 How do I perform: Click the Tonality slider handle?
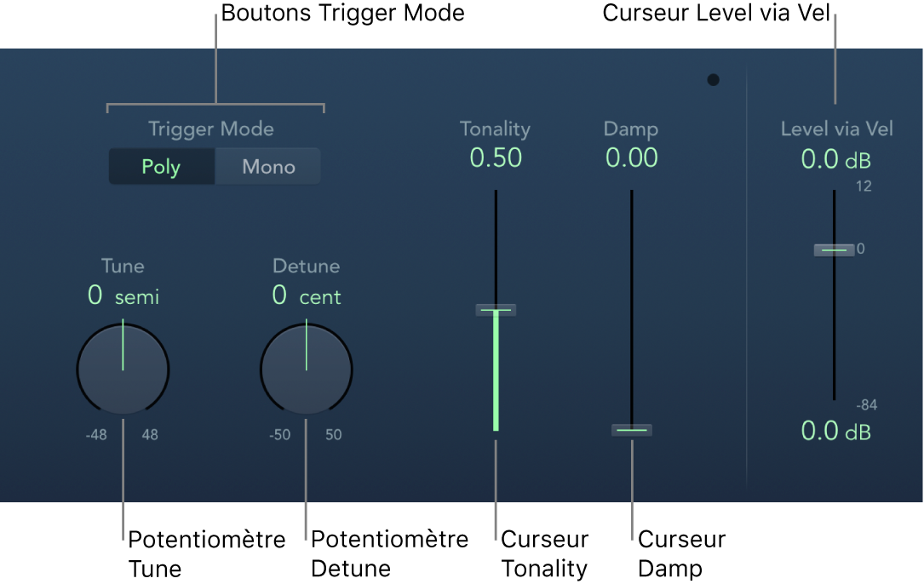pyautogui.click(x=496, y=310)
